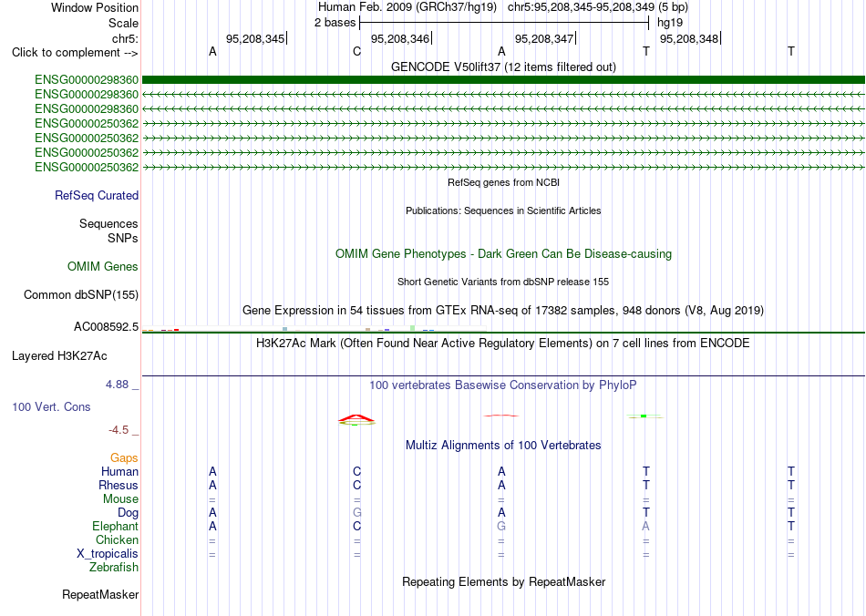This screenshot has width=866, height=616.
Task: Click the Window Position label
Action: [x=95, y=7]
